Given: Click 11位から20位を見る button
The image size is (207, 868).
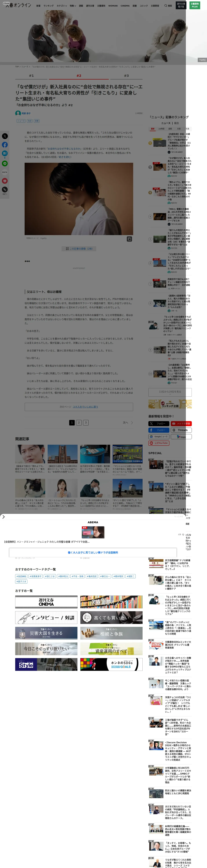Looking at the screenshot, I should coord(170,392).
